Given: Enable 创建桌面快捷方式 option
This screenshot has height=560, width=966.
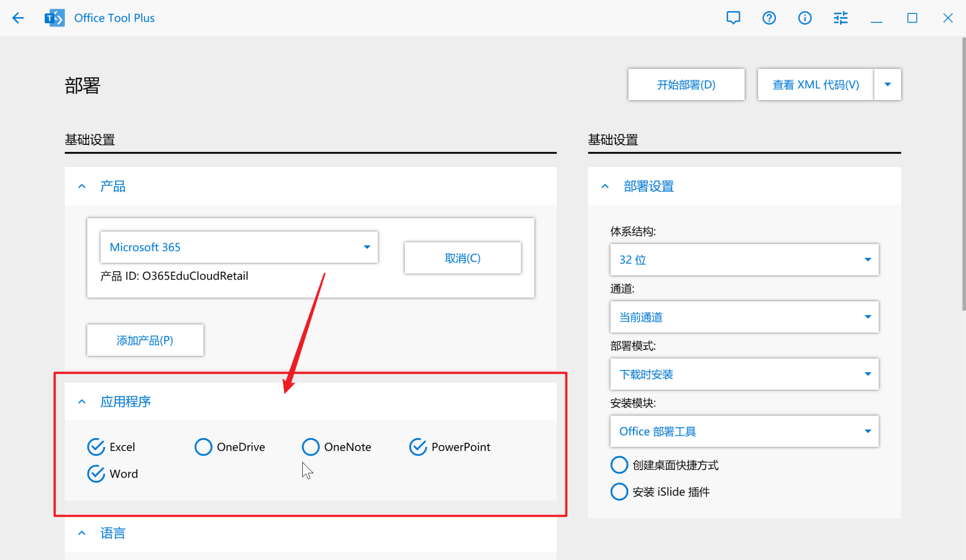Looking at the screenshot, I should pyautogui.click(x=664, y=465).
